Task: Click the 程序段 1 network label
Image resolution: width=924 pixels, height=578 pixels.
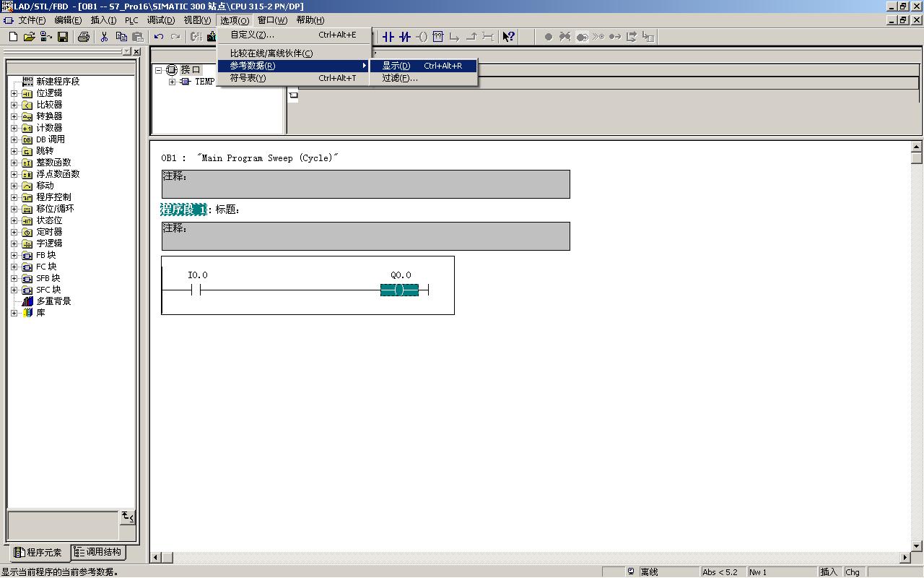Action: click(x=183, y=210)
